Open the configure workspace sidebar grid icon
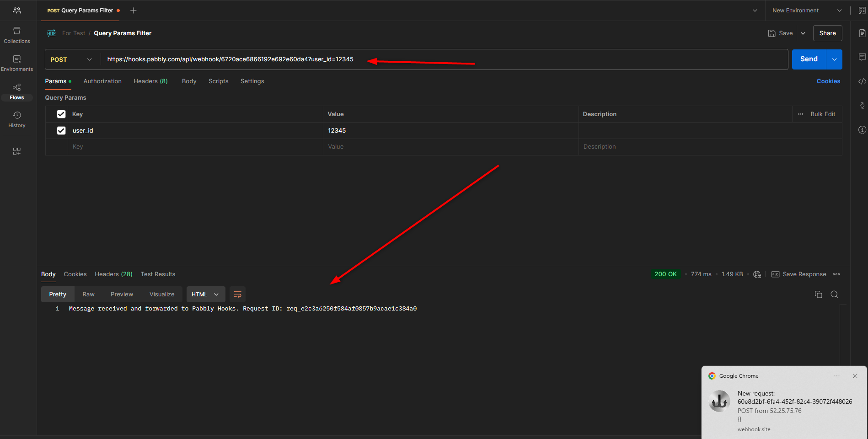The image size is (868, 439). coord(17,151)
